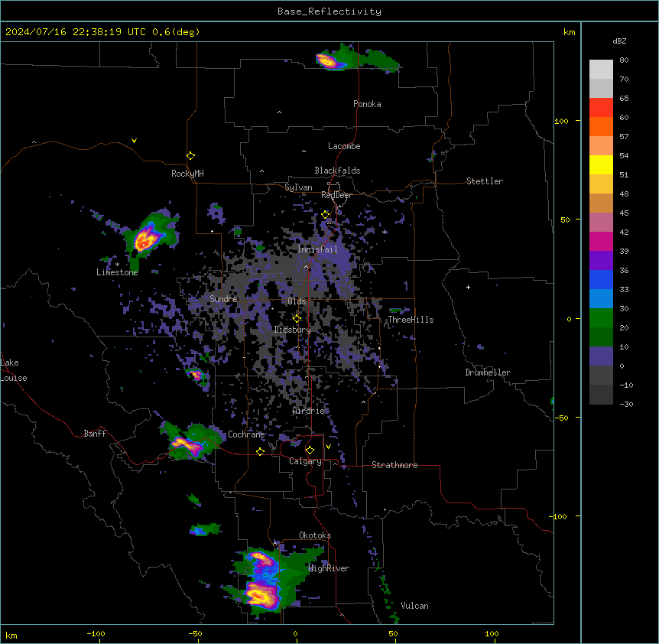Click the Didsbury label
Screen dimensions: 659x644
293,330
